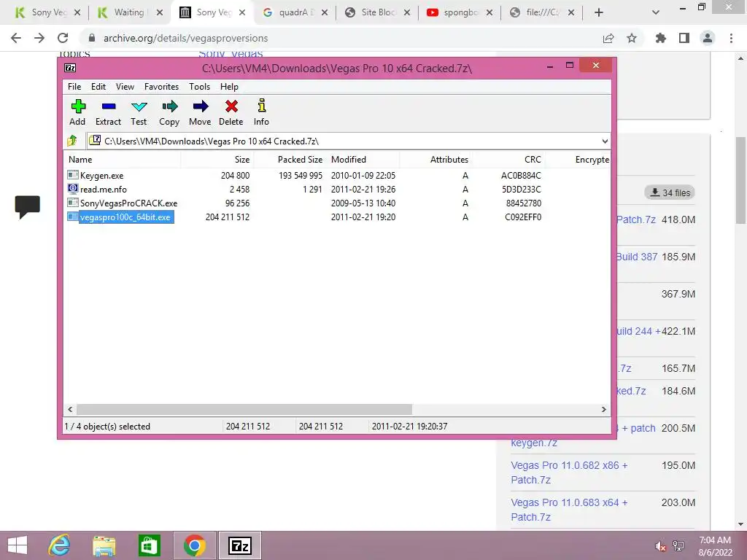Go back in Chrome
The height and width of the screenshot is (560, 747).
tap(16, 38)
